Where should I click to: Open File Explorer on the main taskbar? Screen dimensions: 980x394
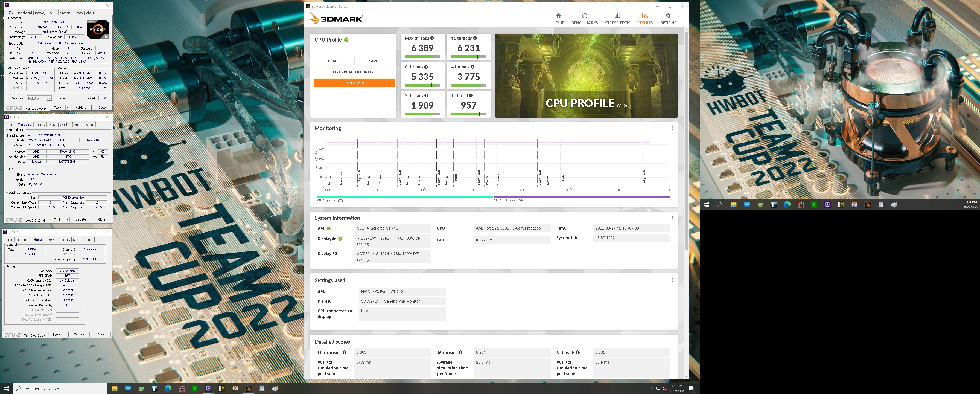click(x=114, y=389)
